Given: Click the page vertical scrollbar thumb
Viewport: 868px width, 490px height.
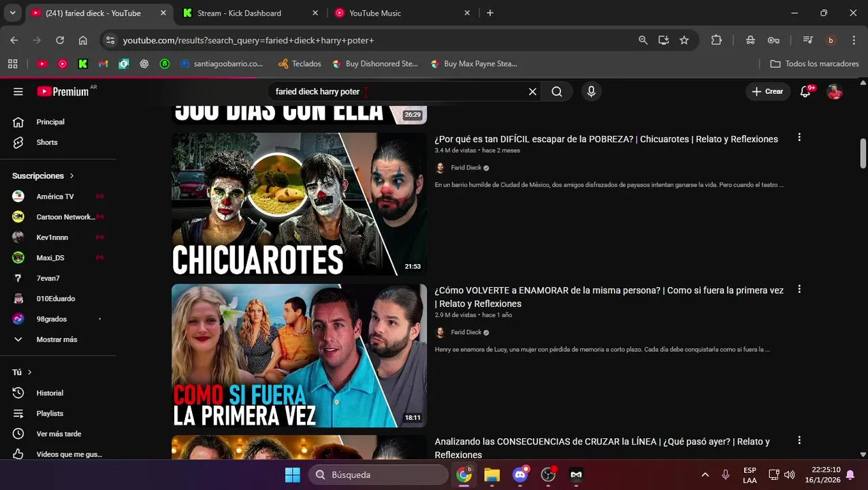Looking at the screenshot, I should coord(863,153).
